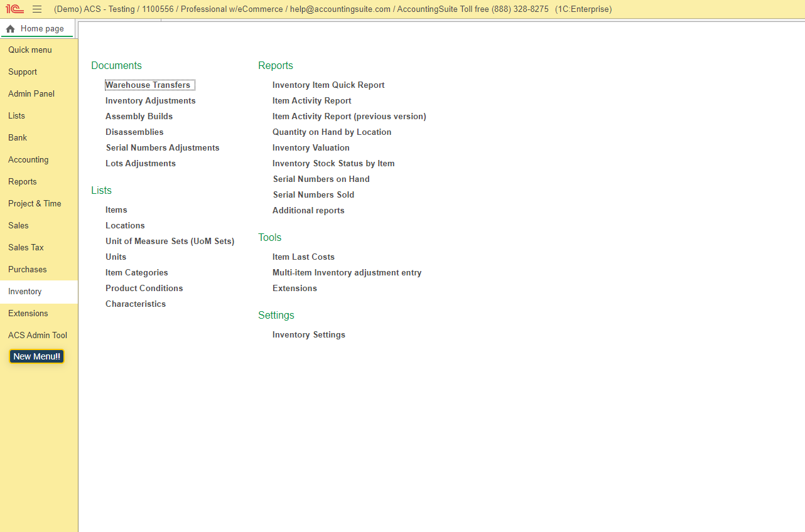Open the hamburger main menu icon
This screenshot has height=532, width=805.
point(37,9)
